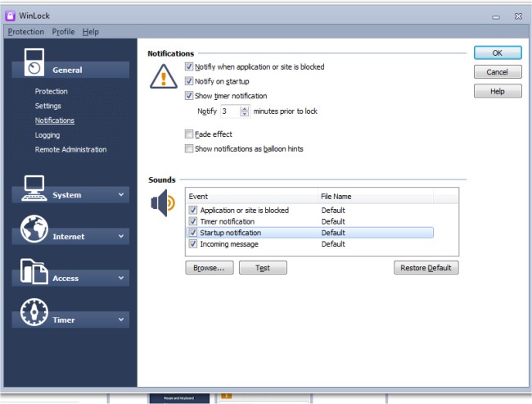Uncheck the Incoming message sound event
Image resolution: width=532 pixels, height=404 pixels.
coord(192,243)
